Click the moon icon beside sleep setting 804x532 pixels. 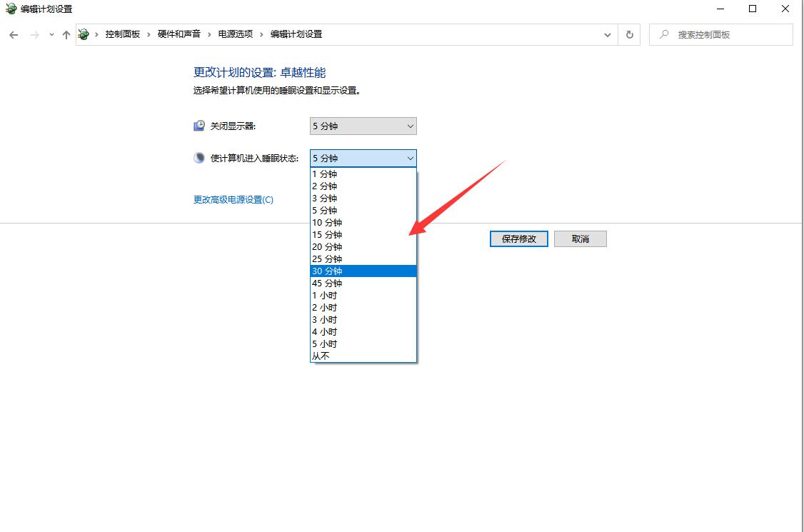(199, 158)
